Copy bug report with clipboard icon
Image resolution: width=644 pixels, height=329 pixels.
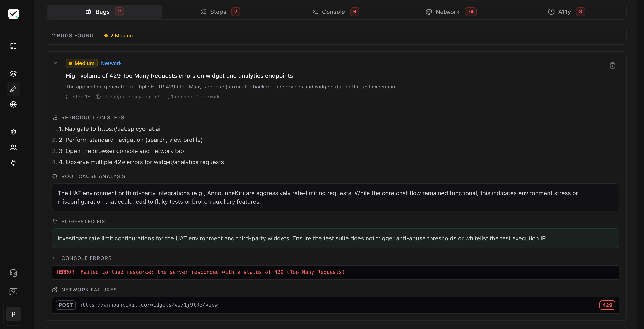[x=612, y=66]
